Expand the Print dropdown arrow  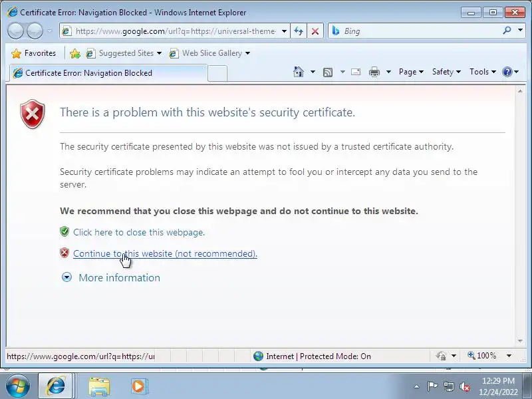click(x=389, y=72)
